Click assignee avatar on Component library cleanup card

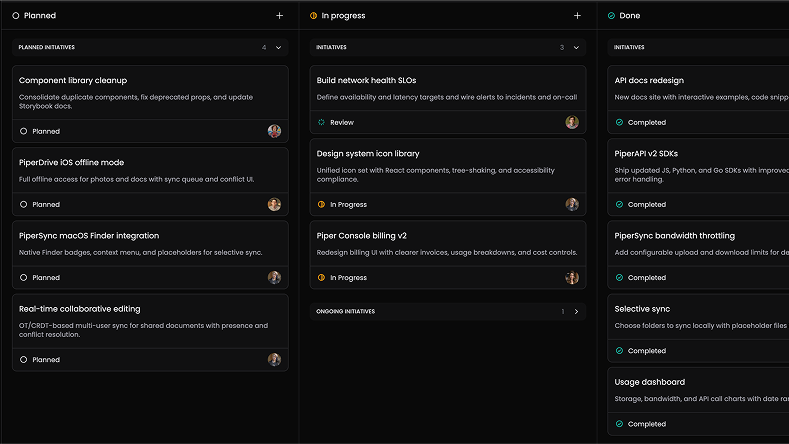tap(274, 131)
